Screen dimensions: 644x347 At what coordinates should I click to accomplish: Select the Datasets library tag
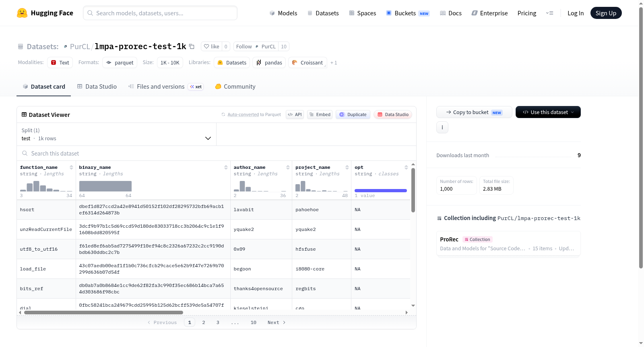pos(232,62)
